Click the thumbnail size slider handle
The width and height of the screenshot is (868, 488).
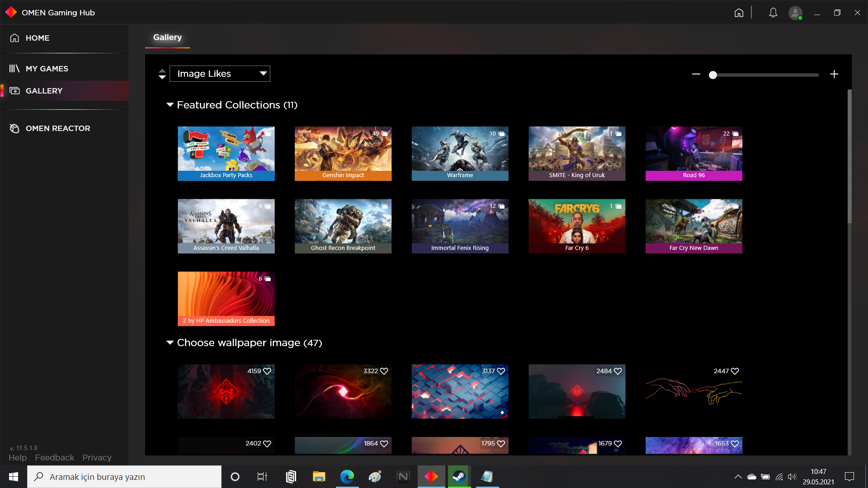(713, 75)
